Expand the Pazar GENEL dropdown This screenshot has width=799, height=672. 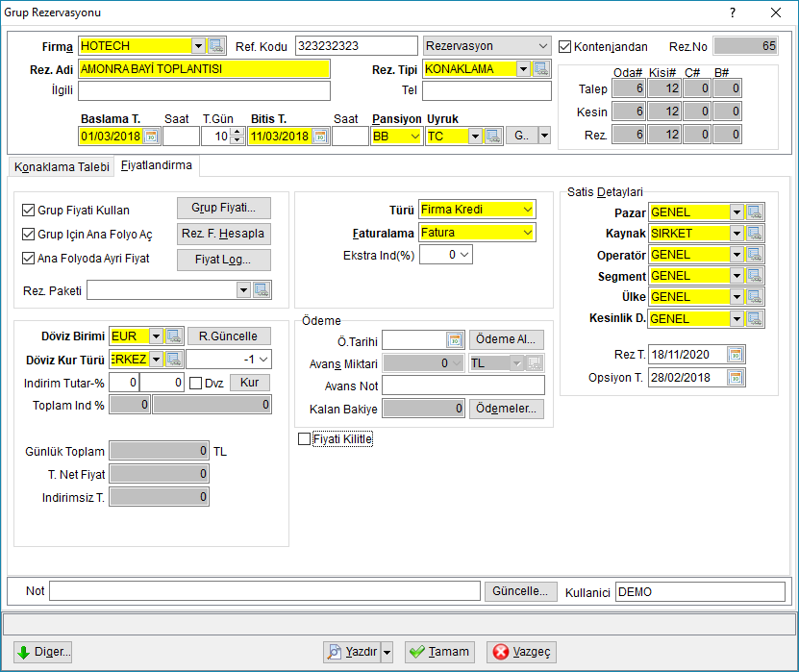737,212
